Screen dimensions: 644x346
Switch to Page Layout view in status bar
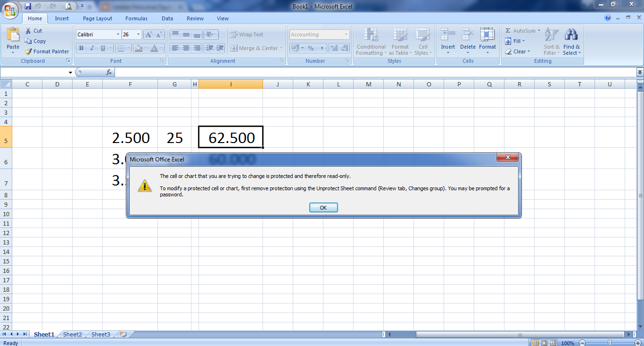(x=544, y=343)
